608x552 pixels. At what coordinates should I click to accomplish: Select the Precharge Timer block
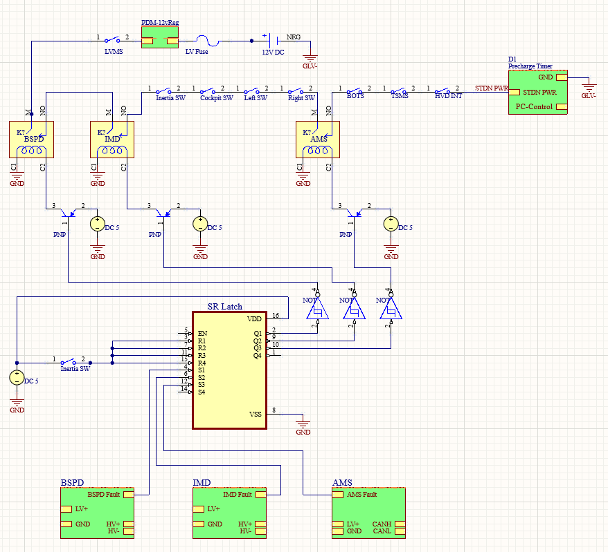540,91
